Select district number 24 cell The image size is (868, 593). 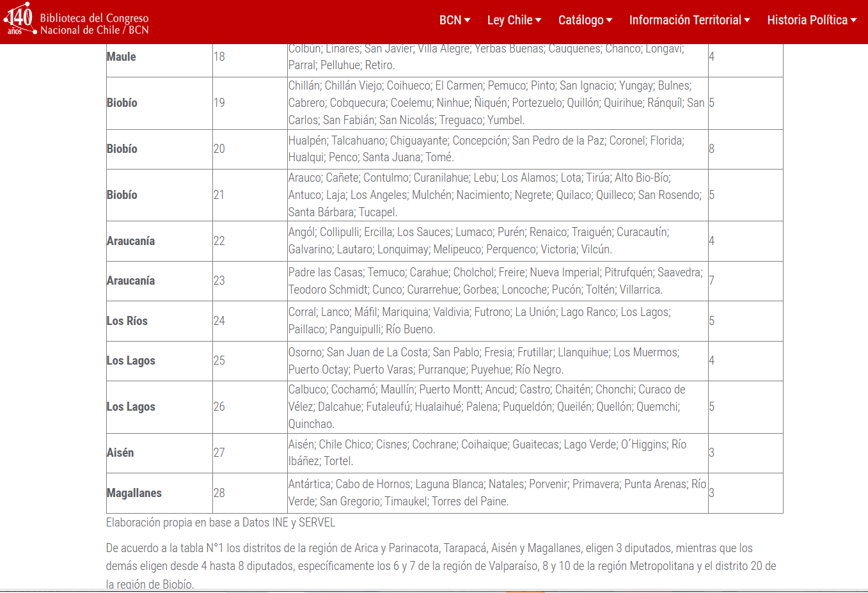coord(250,321)
